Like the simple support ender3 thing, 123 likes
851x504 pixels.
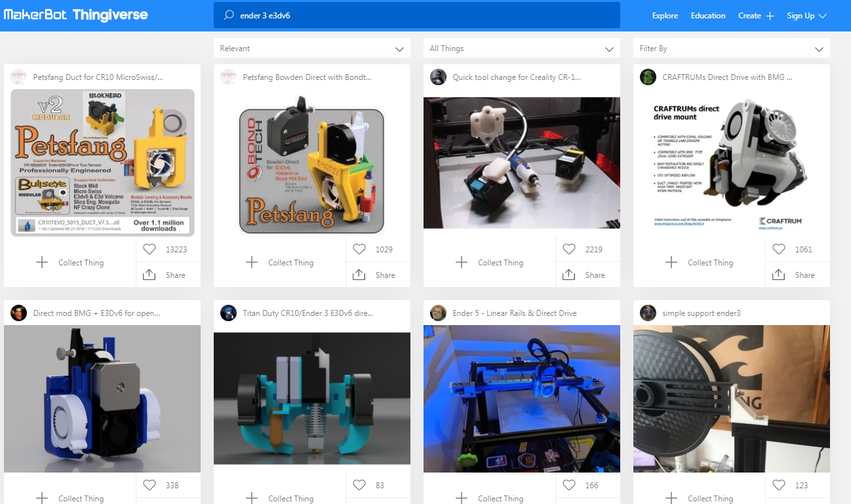tap(779, 485)
